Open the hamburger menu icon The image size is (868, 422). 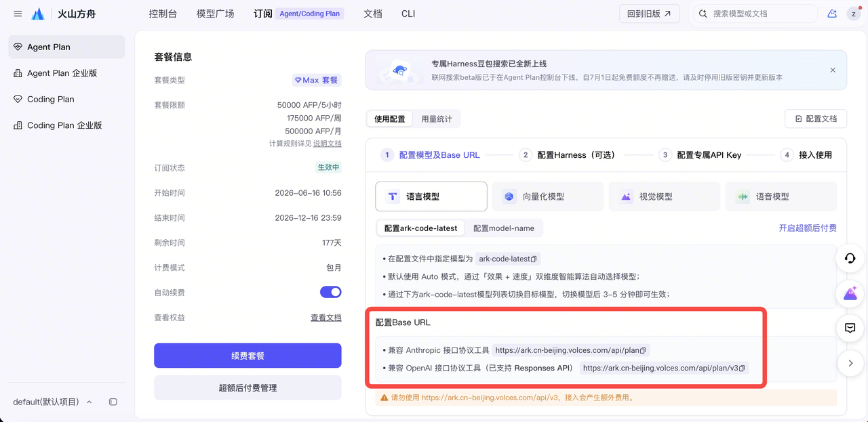[x=18, y=14]
